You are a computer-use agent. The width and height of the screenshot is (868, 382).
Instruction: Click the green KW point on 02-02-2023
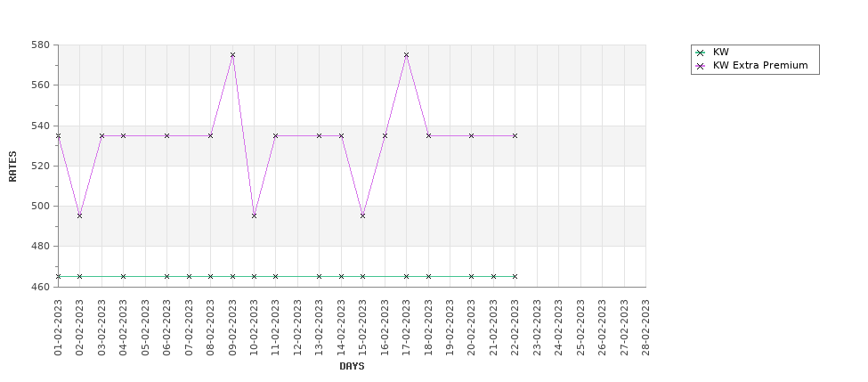(x=80, y=276)
